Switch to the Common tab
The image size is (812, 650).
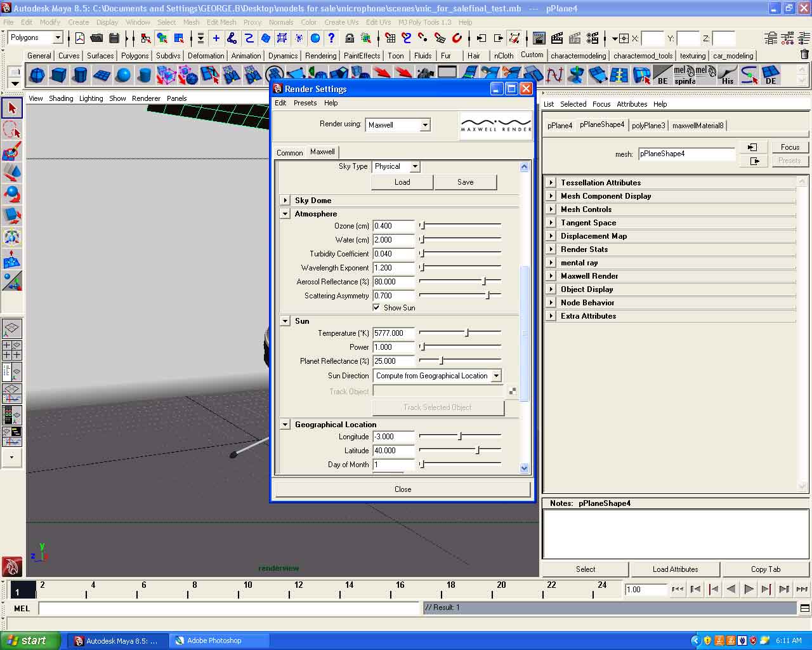pos(290,152)
